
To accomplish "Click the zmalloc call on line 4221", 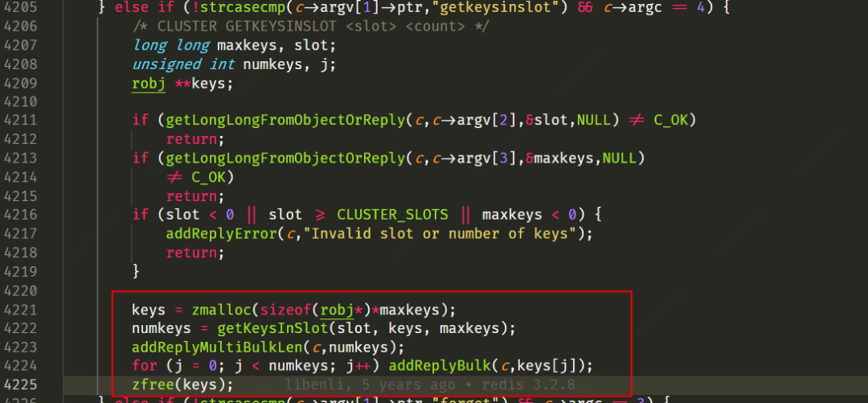I will click(x=222, y=310).
